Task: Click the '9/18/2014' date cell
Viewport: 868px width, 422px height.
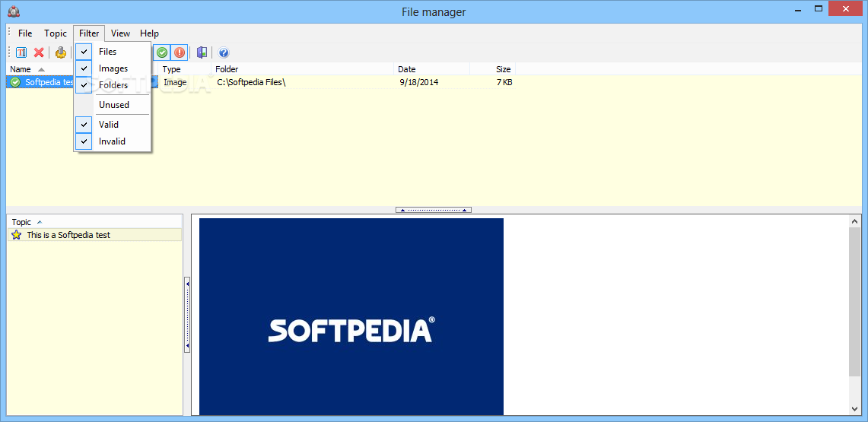Action: coord(420,82)
